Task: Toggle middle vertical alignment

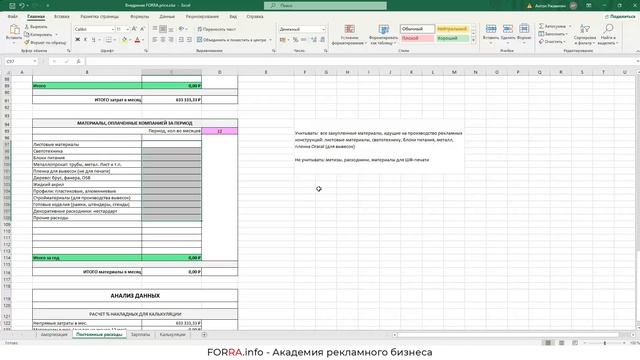Action: click(163, 29)
